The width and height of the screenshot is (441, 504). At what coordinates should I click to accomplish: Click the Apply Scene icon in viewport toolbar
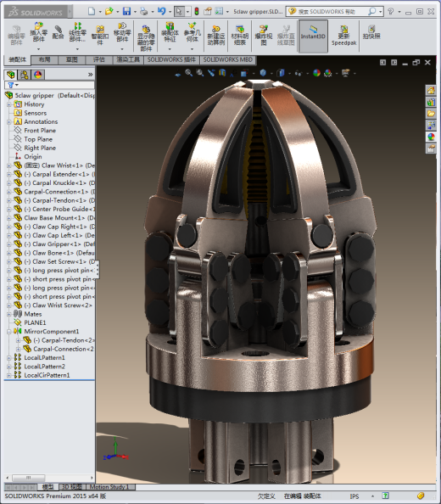(x=328, y=73)
